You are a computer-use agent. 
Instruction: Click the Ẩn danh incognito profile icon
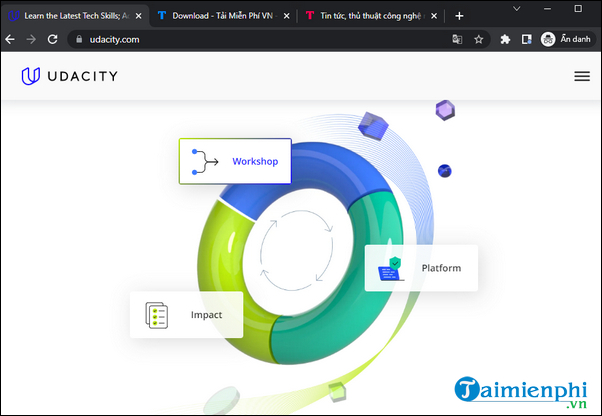(x=548, y=39)
